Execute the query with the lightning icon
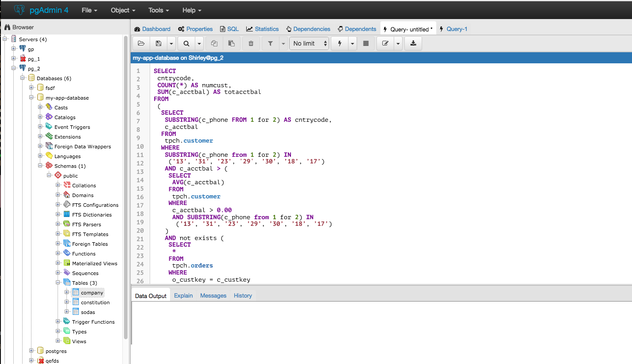The height and width of the screenshot is (364, 632). [340, 43]
